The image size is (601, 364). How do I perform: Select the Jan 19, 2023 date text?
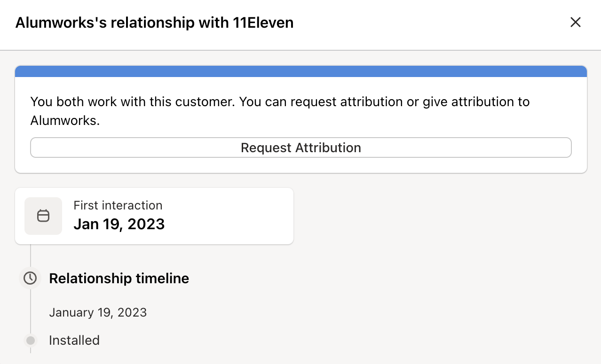[119, 224]
